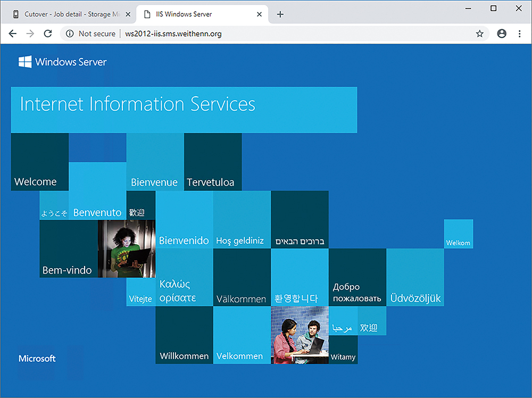Viewport: 532px width, 398px height.
Task: Open the Chrome three-dot menu
Action: point(519,34)
